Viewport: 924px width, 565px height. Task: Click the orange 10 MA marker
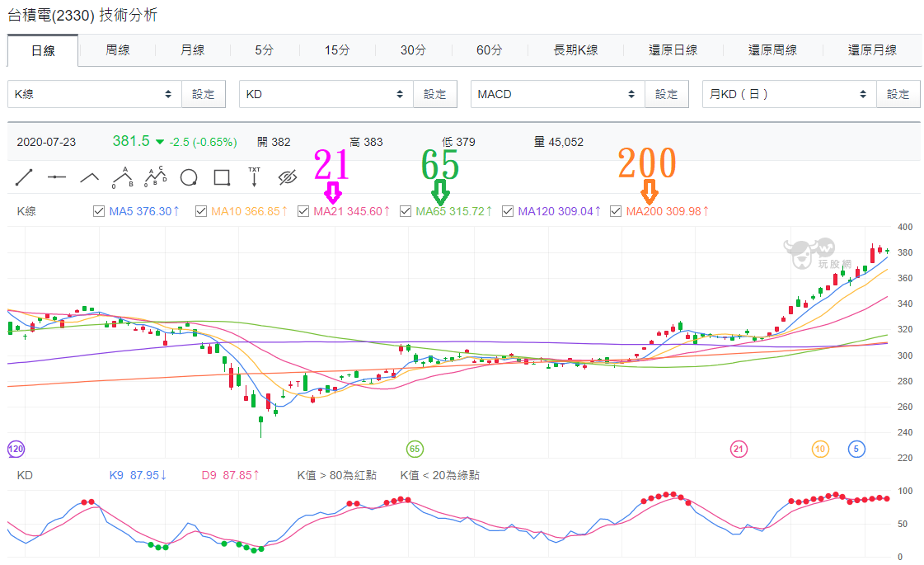click(820, 449)
